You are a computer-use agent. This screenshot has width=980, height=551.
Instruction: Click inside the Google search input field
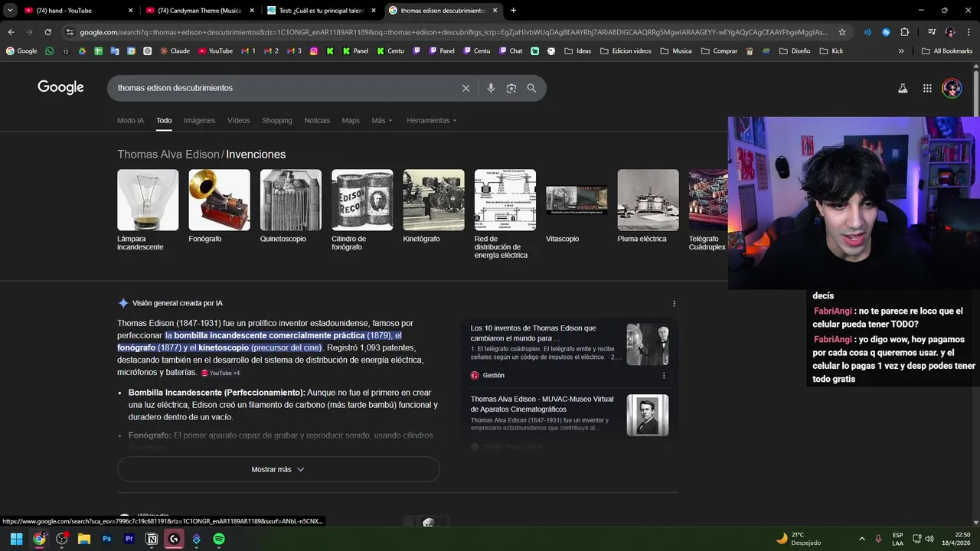click(x=283, y=88)
